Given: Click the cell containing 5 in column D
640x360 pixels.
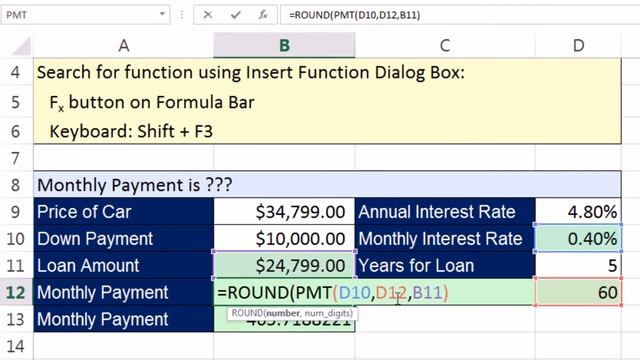Looking at the screenshot, I should 578,266.
